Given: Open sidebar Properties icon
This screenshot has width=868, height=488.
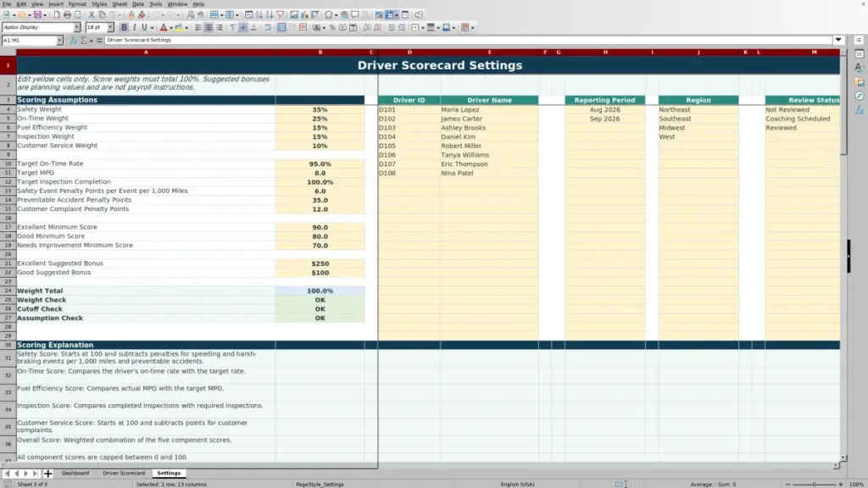Looking at the screenshot, I should [x=860, y=53].
